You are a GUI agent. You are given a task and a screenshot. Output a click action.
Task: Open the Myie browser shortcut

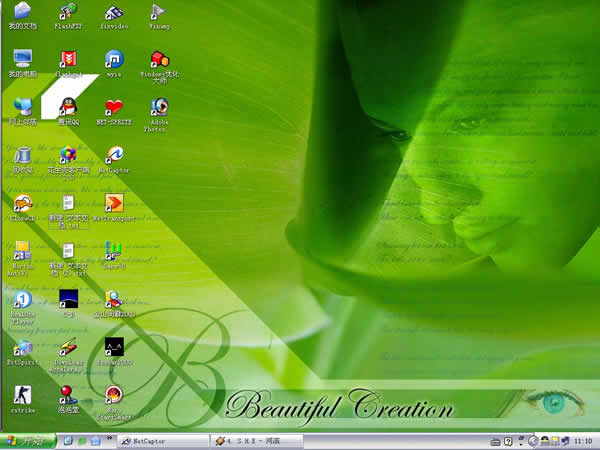click(x=114, y=60)
